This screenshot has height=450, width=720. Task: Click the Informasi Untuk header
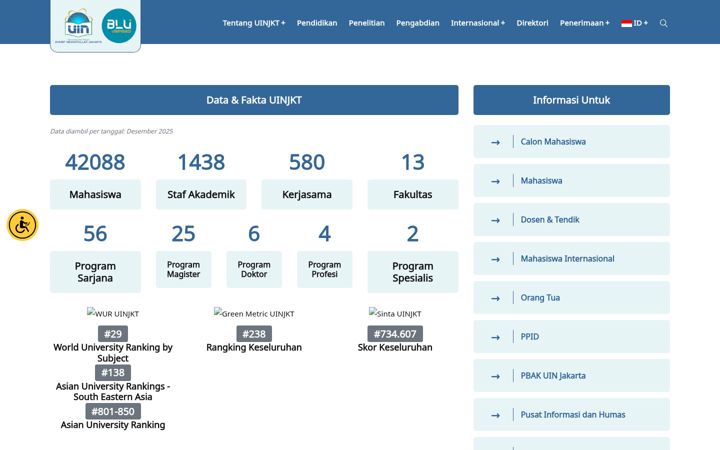pos(571,100)
